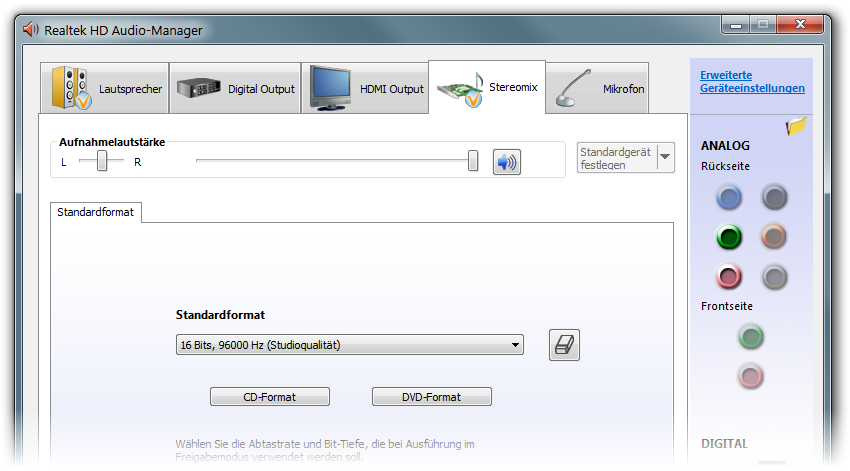850x471 pixels.
Task: Expand the Standardgerät festlegen dropdown arrow
Action: pyautogui.click(x=665, y=158)
